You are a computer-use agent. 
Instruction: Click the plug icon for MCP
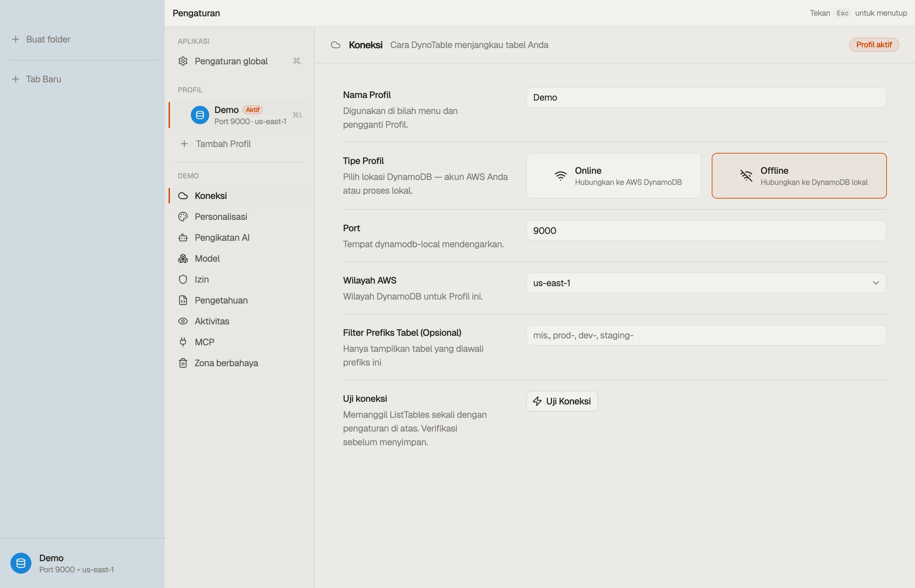tap(183, 342)
